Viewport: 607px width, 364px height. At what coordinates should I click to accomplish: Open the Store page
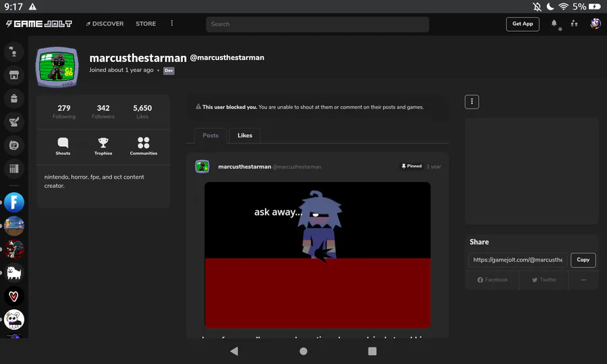click(146, 24)
